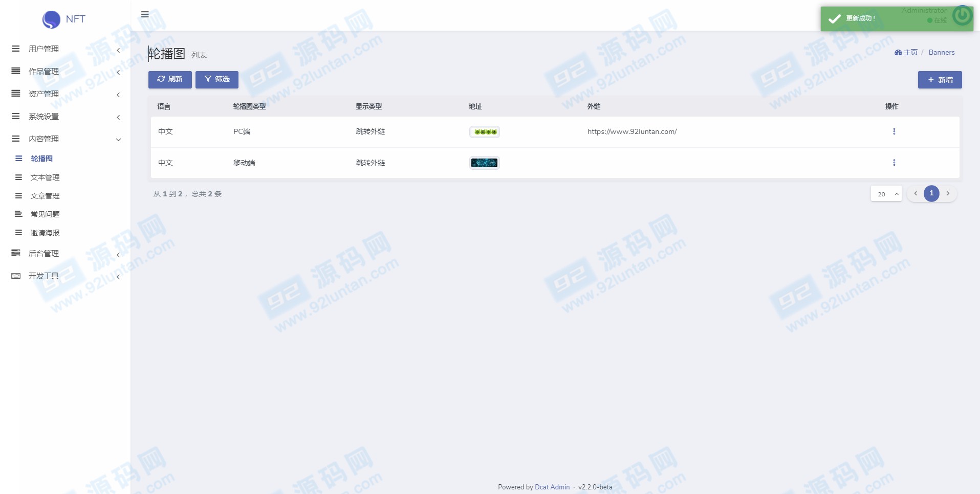Click the 用户管理 menu icon
The height and width of the screenshot is (494, 980).
tap(16, 49)
